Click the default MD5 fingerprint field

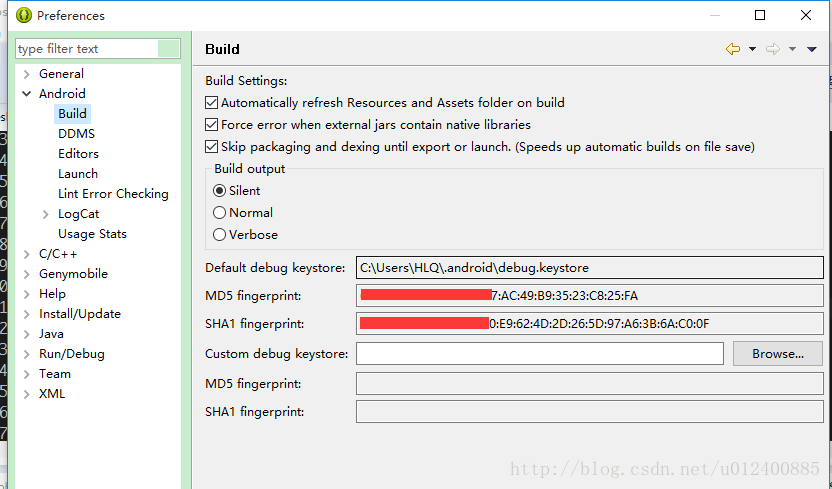590,295
